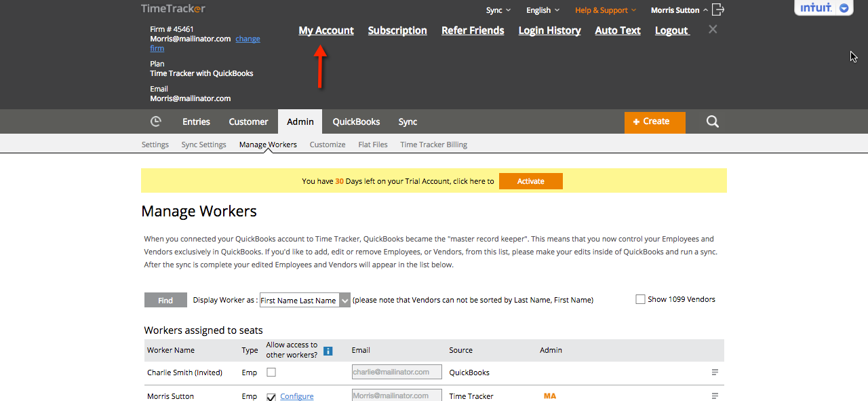868x401 pixels.
Task: Click the blue info icon near Allow access
Action: tap(328, 351)
